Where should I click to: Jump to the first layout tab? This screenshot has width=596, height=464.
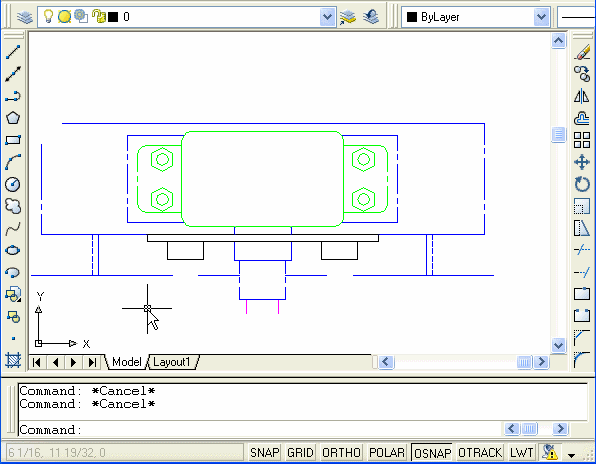(37, 362)
